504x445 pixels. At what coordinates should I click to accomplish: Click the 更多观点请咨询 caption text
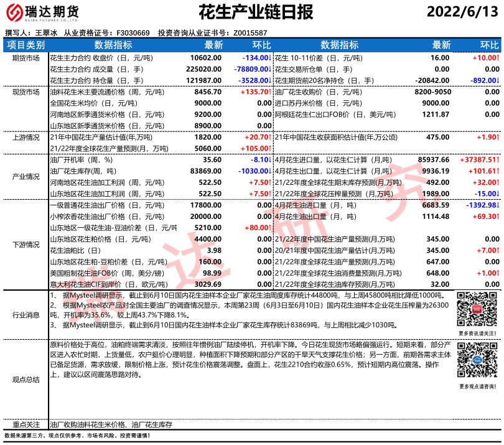[x=477, y=386]
